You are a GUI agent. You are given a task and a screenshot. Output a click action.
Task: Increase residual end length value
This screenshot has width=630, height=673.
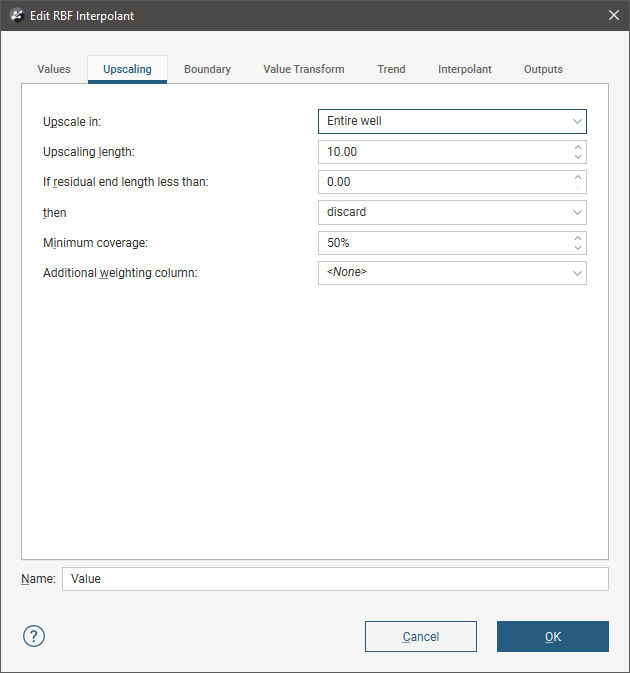[x=578, y=177]
